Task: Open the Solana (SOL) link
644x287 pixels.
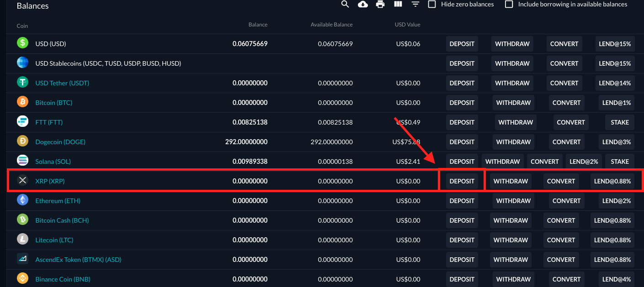Action: (53, 162)
